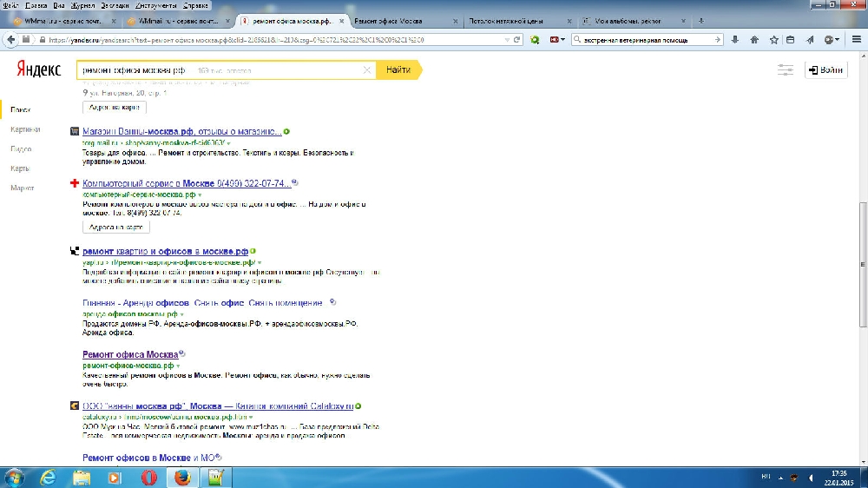
Task: Open the Firefox hamburger menu
Action: pyautogui.click(x=857, y=40)
